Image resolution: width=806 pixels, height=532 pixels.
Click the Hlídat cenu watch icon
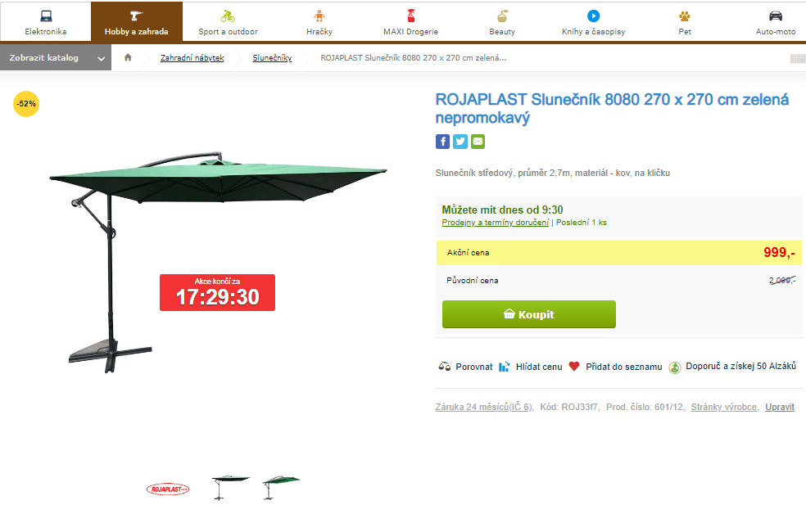point(505,367)
